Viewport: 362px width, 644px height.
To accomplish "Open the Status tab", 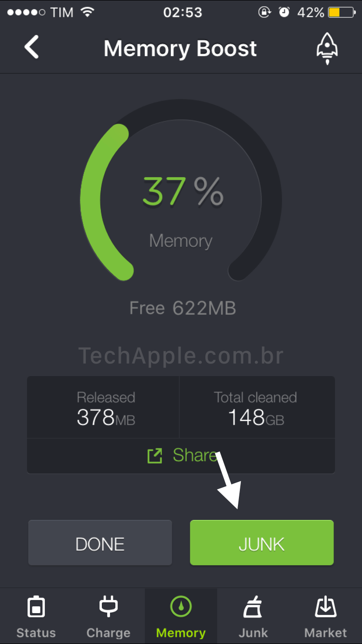I will coord(36,616).
